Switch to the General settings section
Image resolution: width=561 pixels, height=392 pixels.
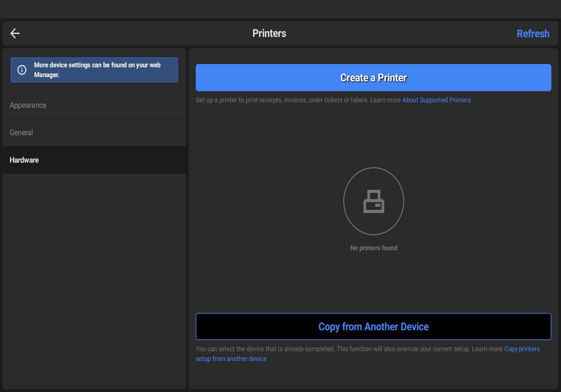(x=21, y=133)
